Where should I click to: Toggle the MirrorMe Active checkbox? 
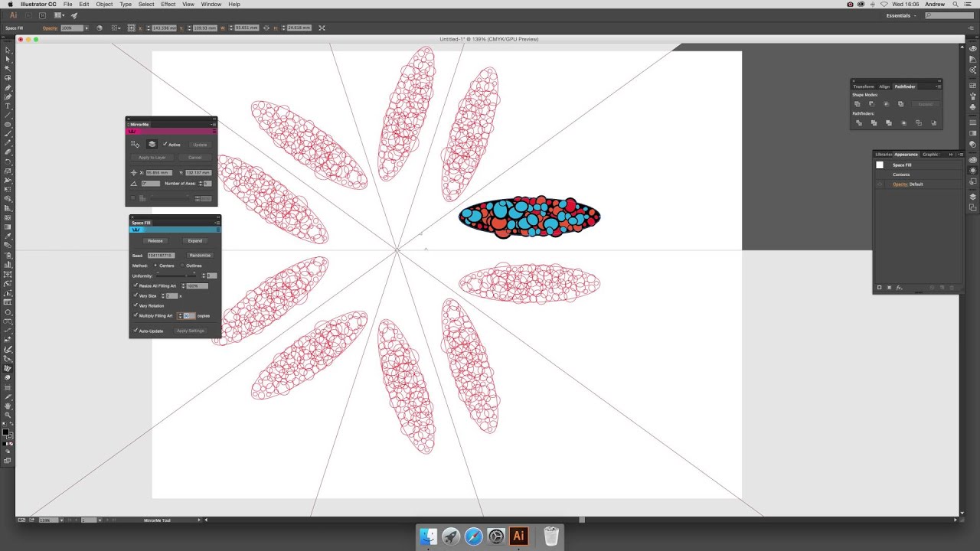165,144
